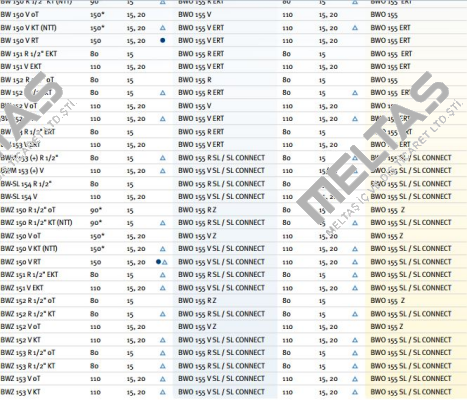Click the left triangle icon in BWZ 153 V oT row
Image resolution: width=467 pixels, height=400 pixels.
coord(162,379)
